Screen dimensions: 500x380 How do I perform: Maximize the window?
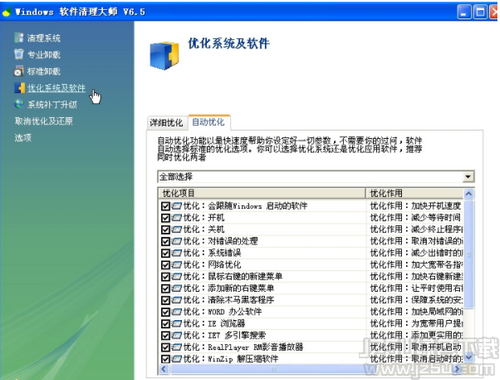click(x=480, y=12)
